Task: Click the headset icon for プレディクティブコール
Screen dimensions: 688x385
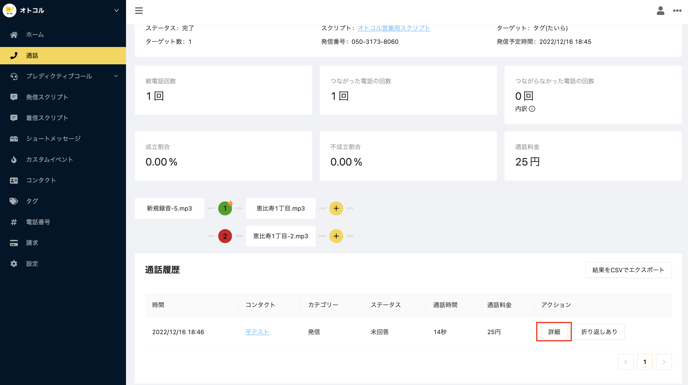Action: coord(14,76)
